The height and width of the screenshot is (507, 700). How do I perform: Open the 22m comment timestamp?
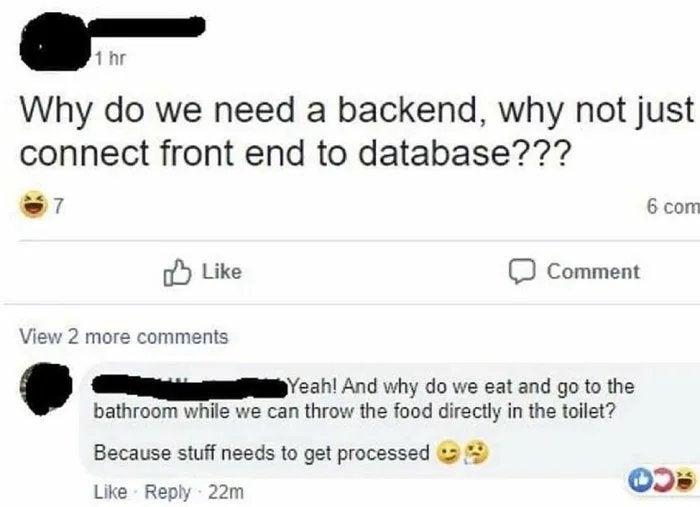pyautogui.click(x=226, y=492)
